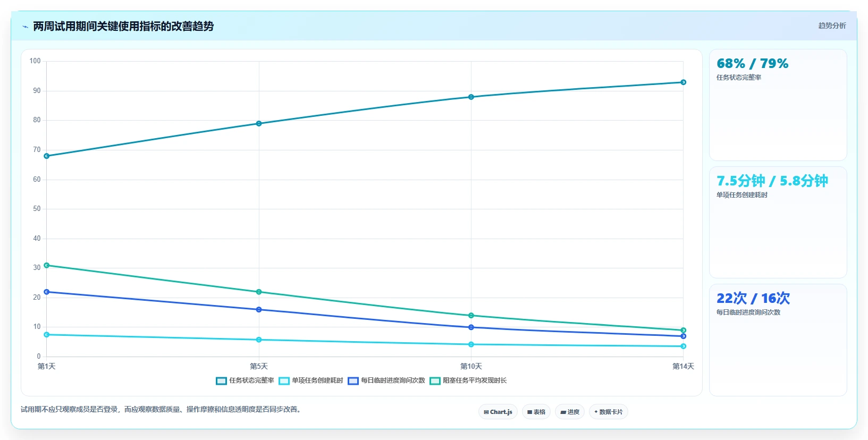Click the 7.5分钟 / 5.8分钟 stat value
This screenshot has height=440, width=868.
tap(772, 181)
